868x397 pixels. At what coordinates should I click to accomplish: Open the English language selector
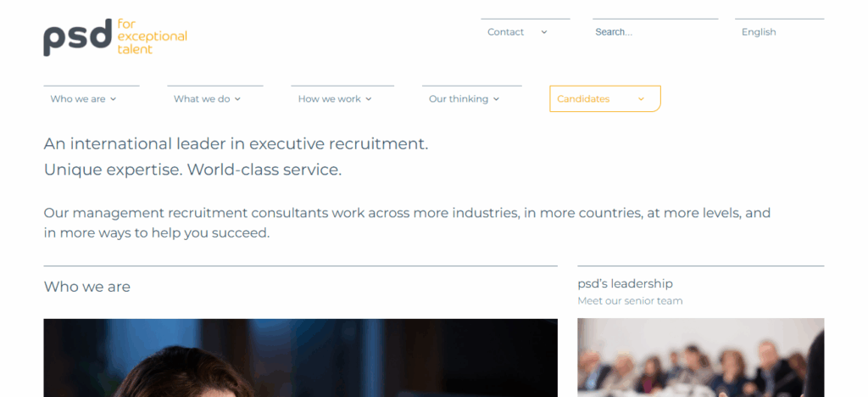759,32
